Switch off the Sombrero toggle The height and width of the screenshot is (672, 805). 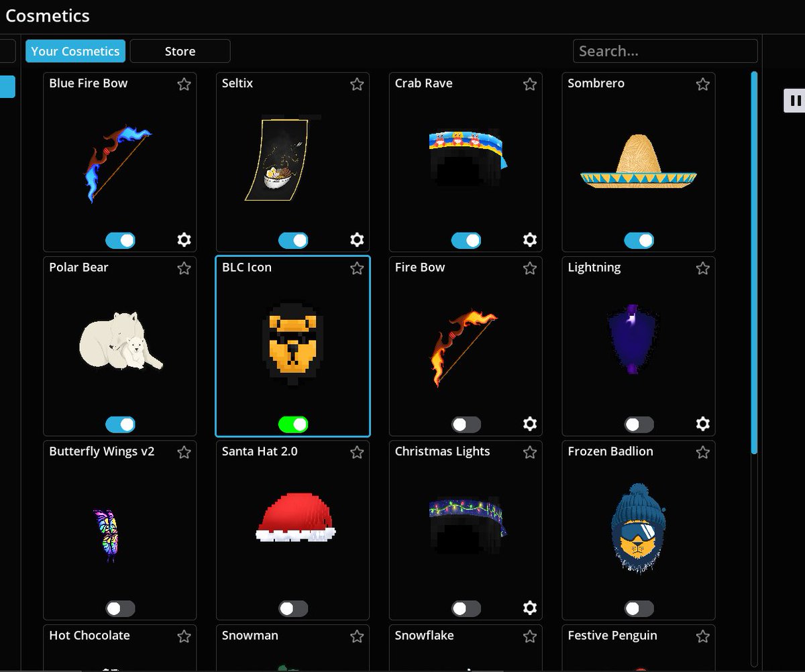639,240
